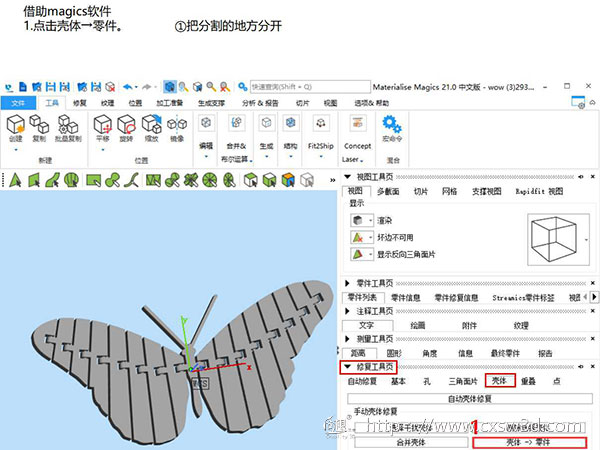Select the 壳体 tab in repair panel

(x=496, y=381)
